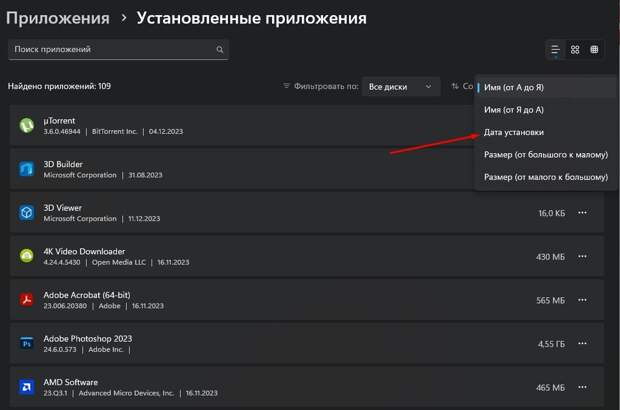Click the Adobe Photoshop 2023 icon
Image resolution: width=620 pixels, height=410 pixels.
[27, 343]
